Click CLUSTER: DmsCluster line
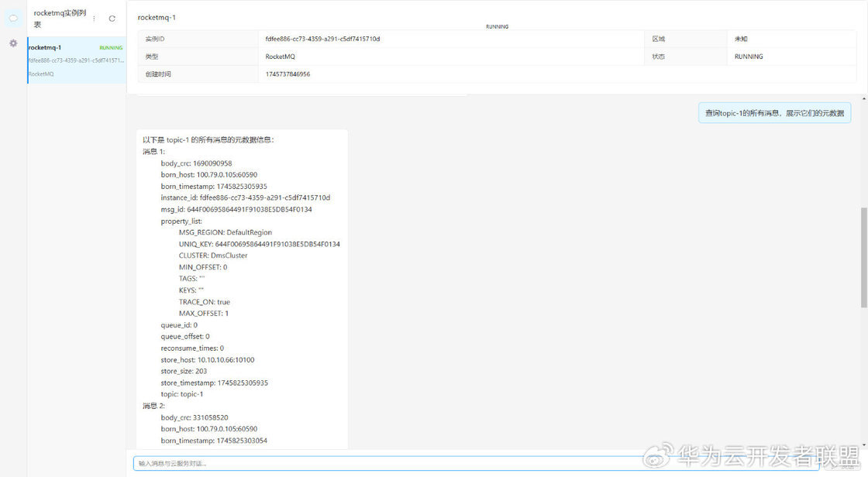868x477 pixels. [x=213, y=256]
